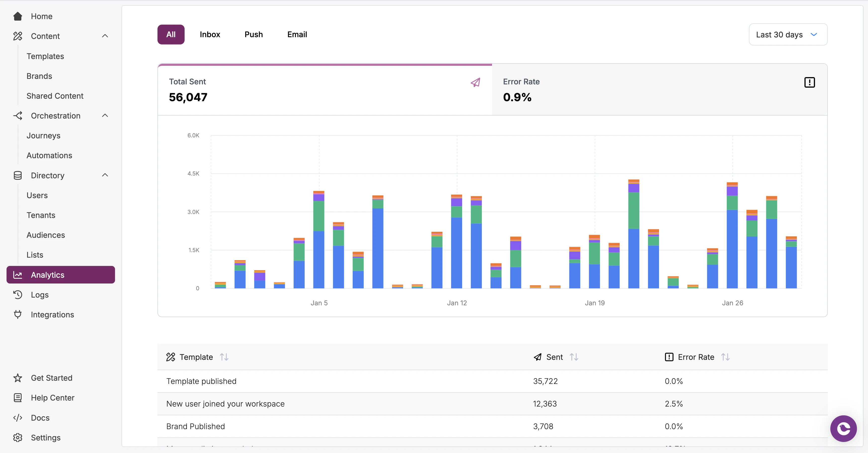
Task: Open the Directory database icon
Action: (18, 175)
